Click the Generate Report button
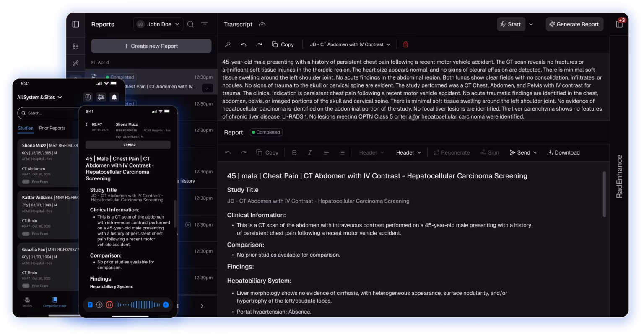644x335 pixels. tap(574, 24)
